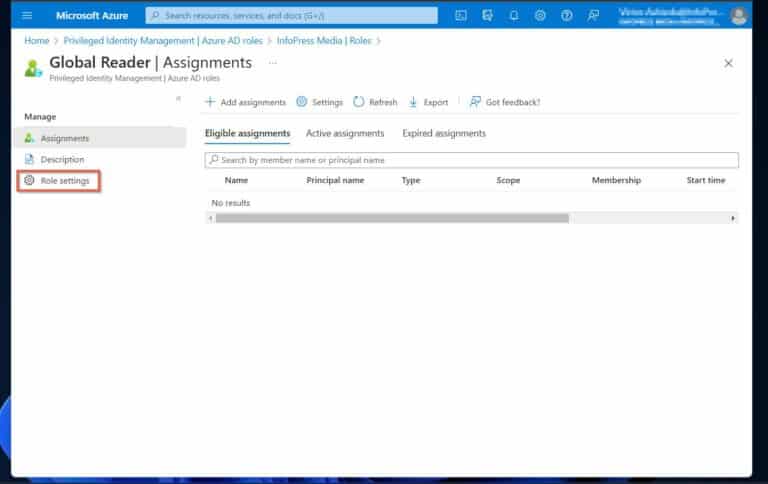
Task: Open Cloud Shell from the top bar
Action: (x=461, y=16)
